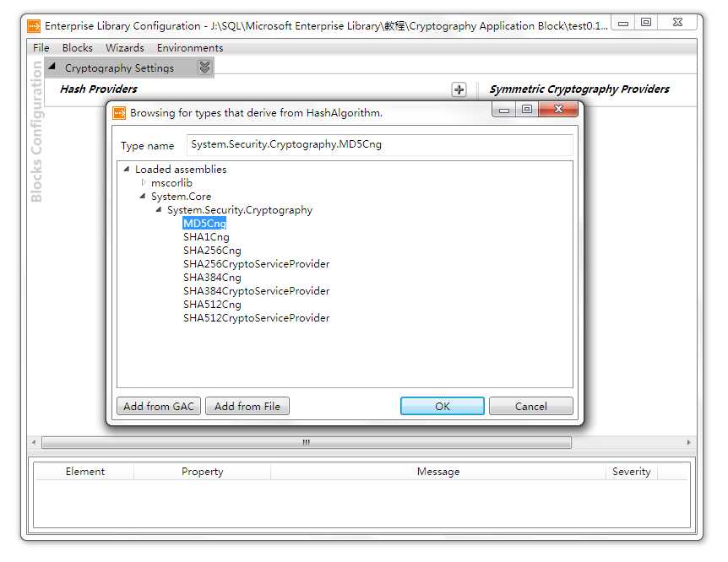Click the mscorlib tree label
728x562 pixels.
coord(171,183)
